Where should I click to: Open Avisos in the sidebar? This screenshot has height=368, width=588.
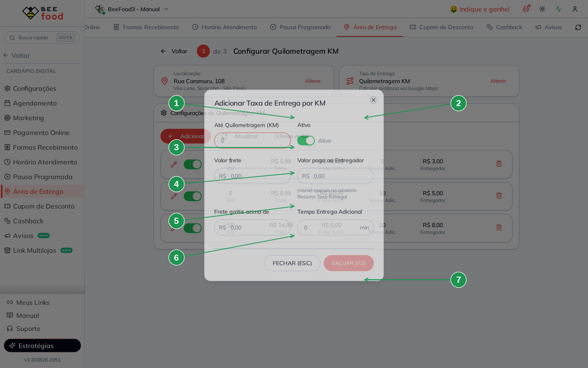[x=42, y=236]
